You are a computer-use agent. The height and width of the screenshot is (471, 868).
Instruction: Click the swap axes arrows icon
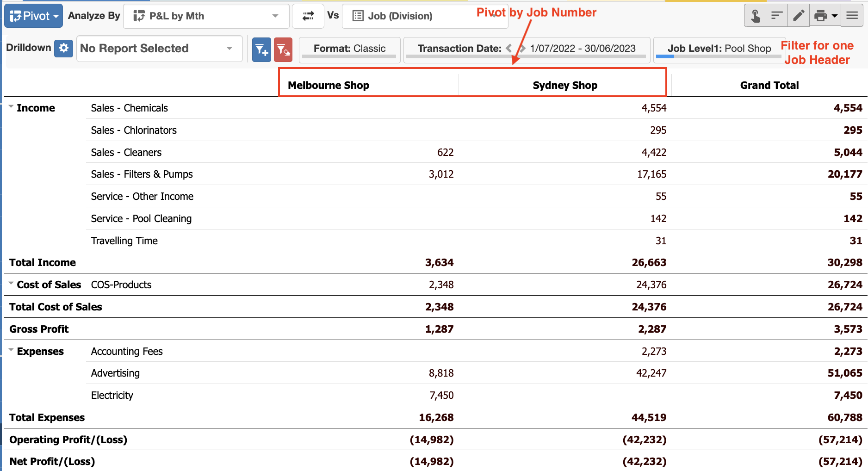click(308, 16)
